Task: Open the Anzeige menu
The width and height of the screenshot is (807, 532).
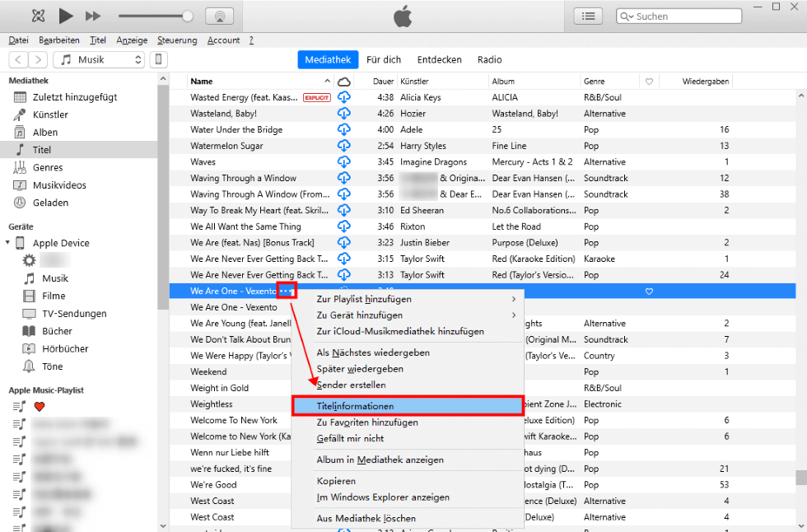Action: pyautogui.click(x=132, y=40)
